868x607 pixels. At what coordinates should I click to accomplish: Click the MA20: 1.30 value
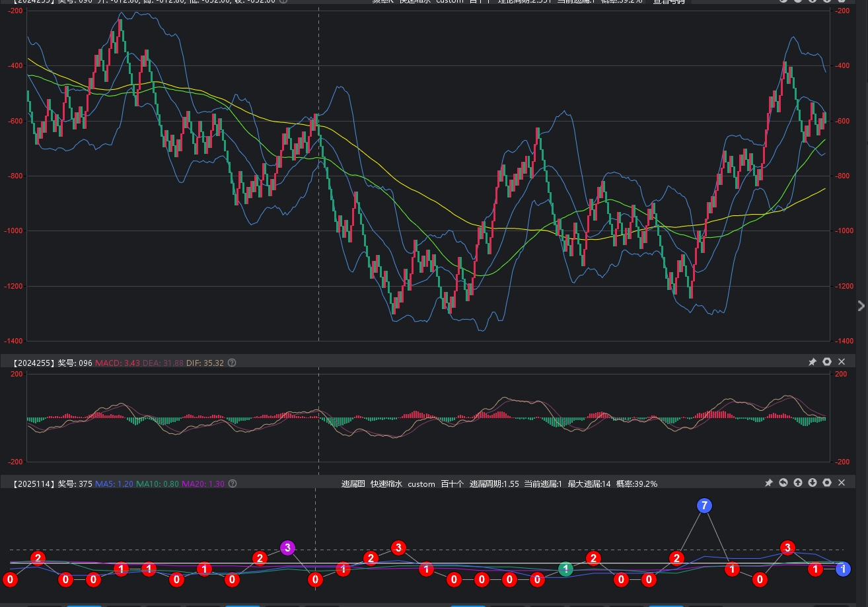(203, 484)
